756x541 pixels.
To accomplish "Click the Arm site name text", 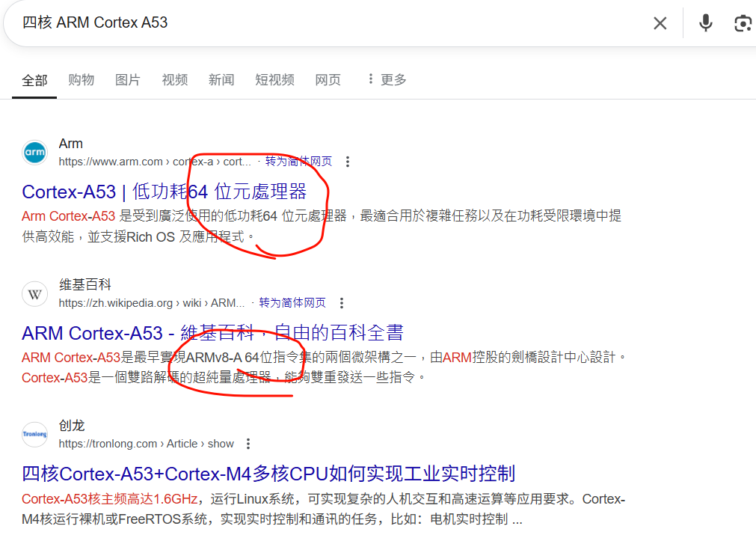I will coord(71,144).
